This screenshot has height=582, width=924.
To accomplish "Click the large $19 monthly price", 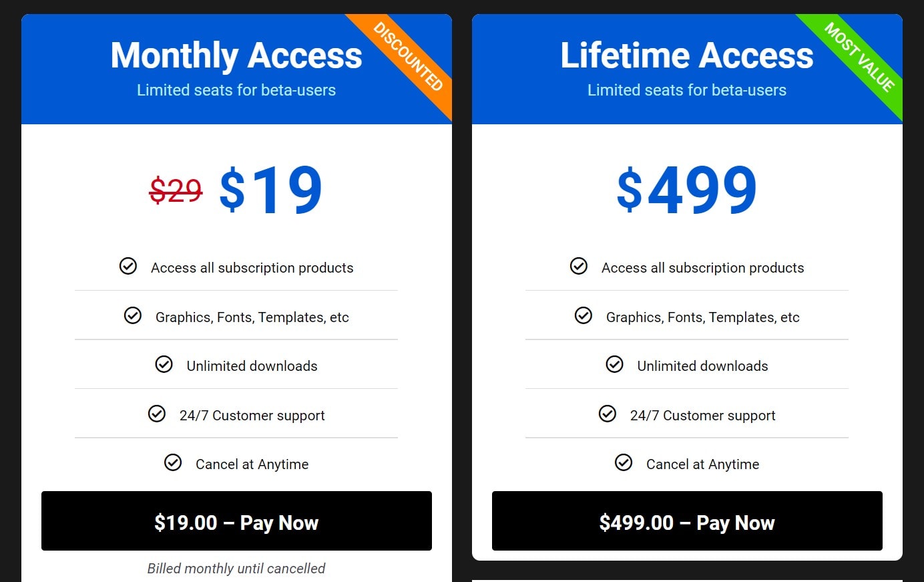I will tap(270, 190).
